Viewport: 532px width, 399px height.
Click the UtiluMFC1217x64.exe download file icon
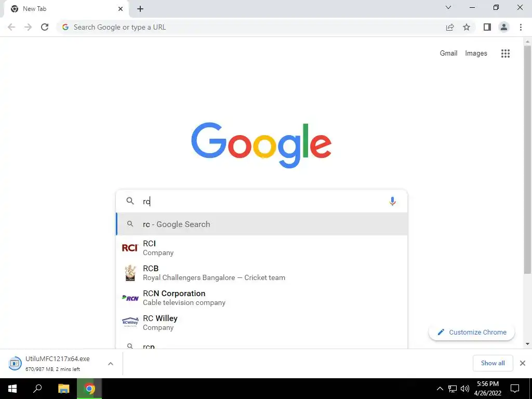pyautogui.click(x=15, y=363)
